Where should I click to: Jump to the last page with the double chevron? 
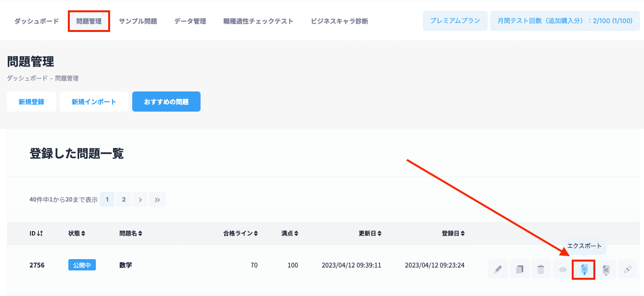157,199
